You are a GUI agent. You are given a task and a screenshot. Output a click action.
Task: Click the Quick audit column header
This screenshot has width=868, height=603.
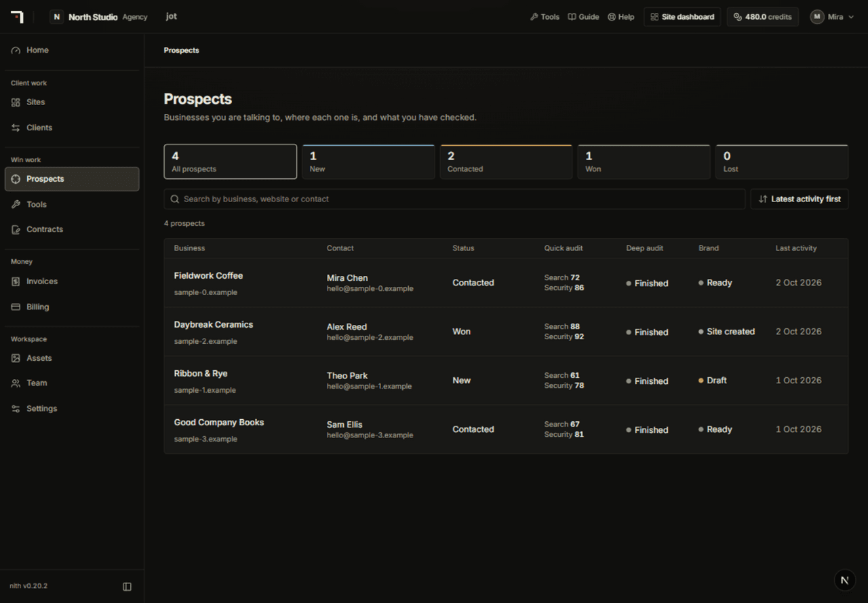click(x=564, y=248)
